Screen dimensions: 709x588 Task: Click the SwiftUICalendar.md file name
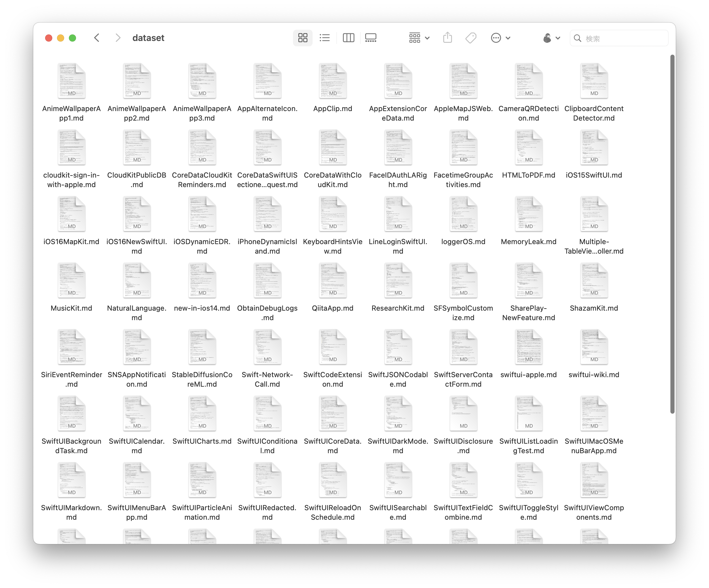click(137, 446)
